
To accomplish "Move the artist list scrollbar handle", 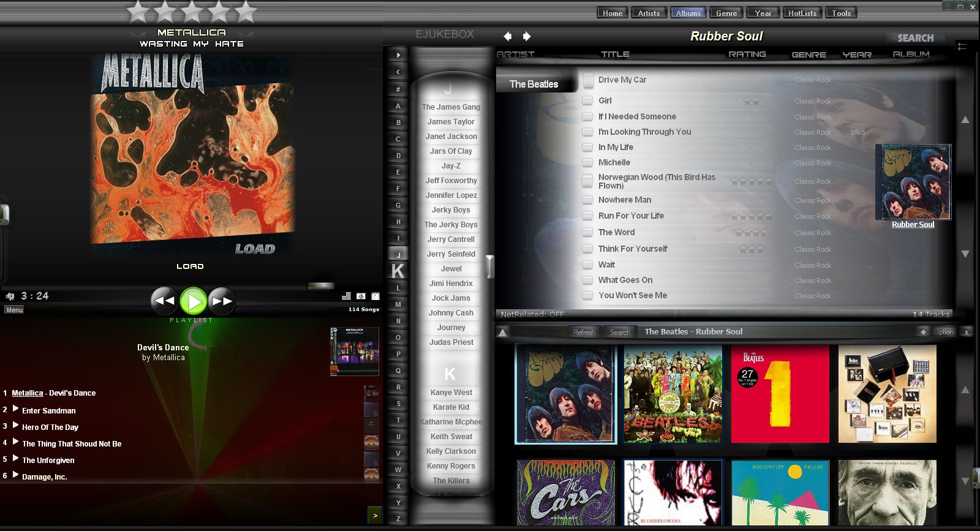I will point(489,266).
